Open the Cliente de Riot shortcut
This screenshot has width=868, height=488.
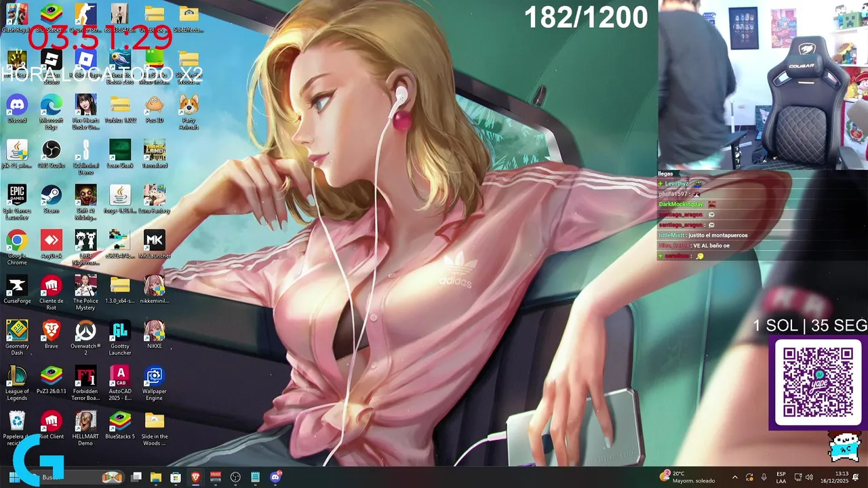(x=52, y=293)
